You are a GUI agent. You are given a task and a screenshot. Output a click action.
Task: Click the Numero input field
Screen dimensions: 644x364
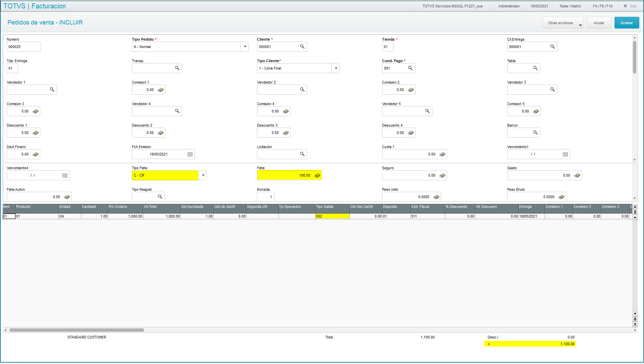(23, 47)
